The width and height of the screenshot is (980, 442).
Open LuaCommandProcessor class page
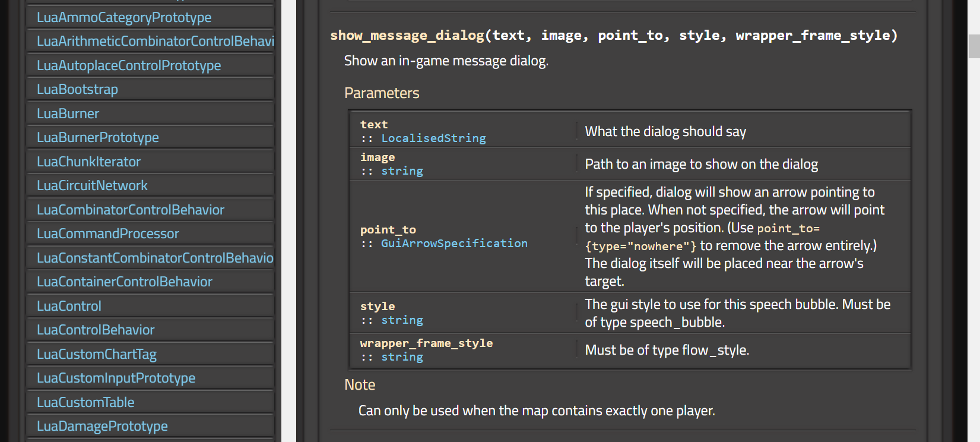[107, 234]
